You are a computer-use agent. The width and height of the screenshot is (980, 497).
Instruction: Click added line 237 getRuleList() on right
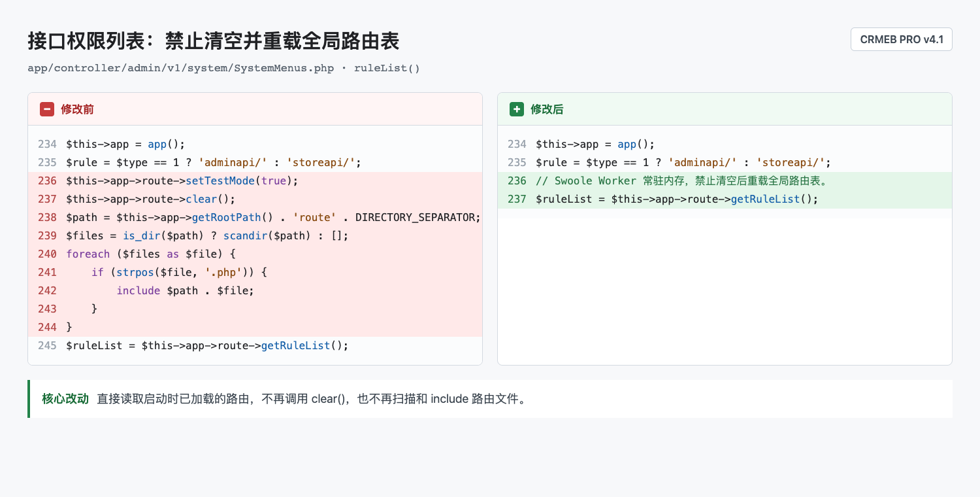coord(725,199)
